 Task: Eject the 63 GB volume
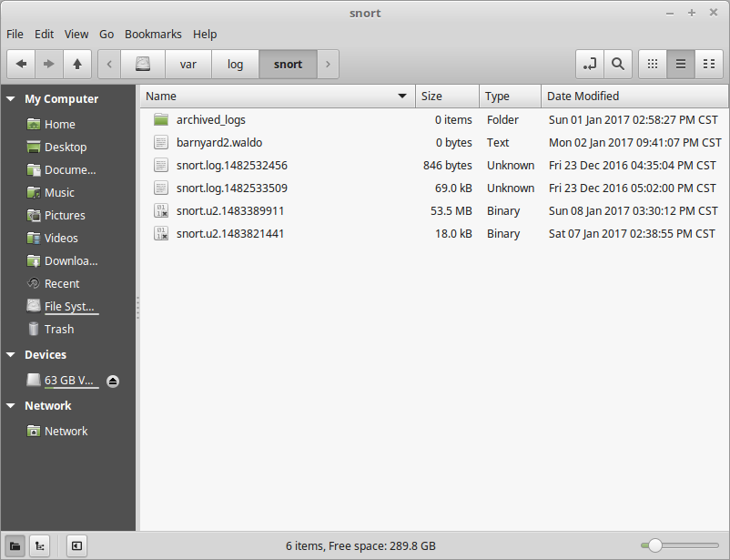click(x=113, y=381)
